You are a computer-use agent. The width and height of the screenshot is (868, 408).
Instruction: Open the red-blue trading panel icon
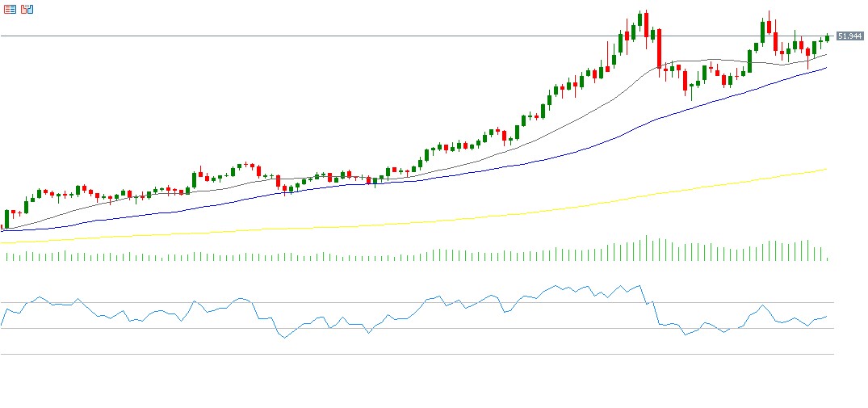(x=27, y=9)
